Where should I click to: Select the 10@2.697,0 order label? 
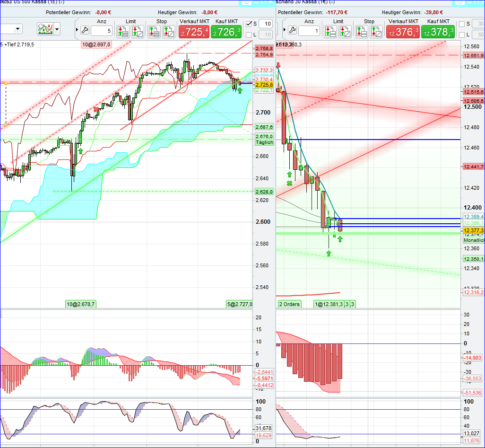coord(96,44)
